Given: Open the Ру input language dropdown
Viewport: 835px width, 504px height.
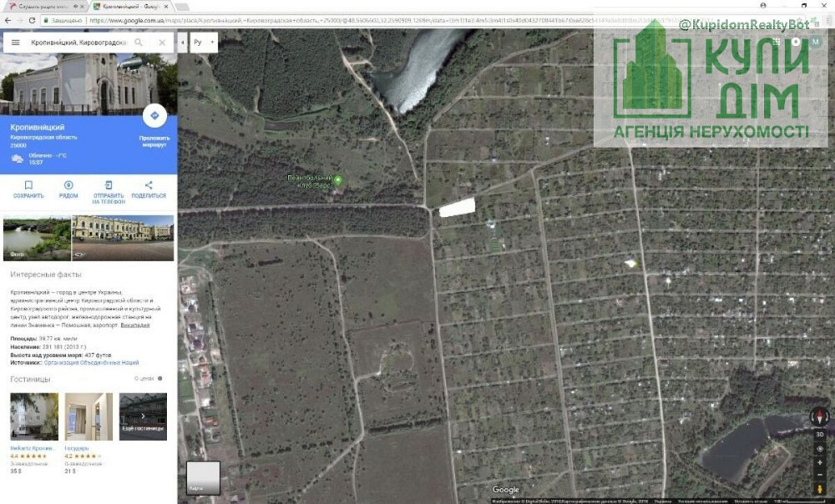Looking at the screenshot, I should (204, 42).
